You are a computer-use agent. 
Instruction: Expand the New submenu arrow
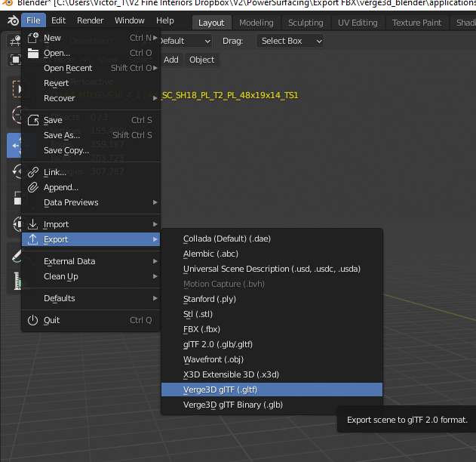click(155, 38)
